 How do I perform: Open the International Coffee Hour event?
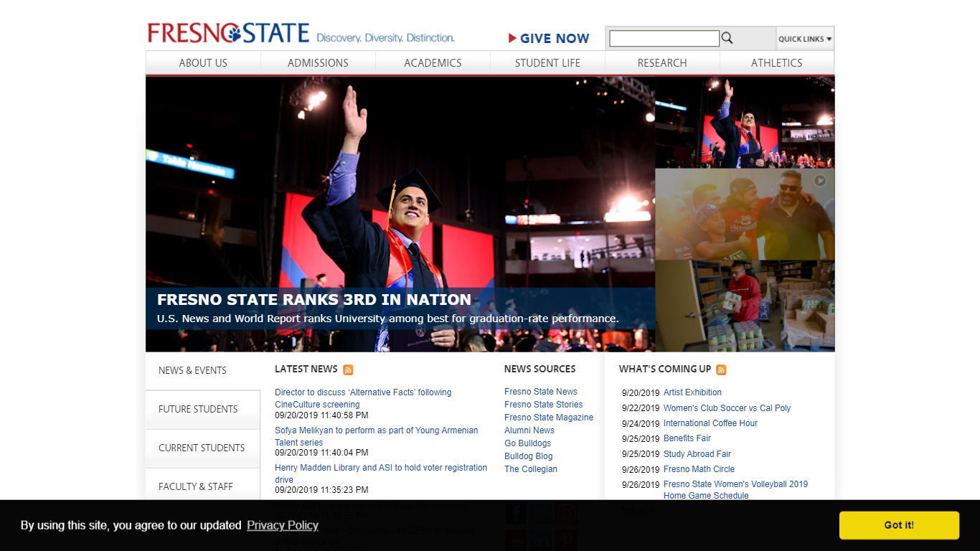(x=710, y=423)
